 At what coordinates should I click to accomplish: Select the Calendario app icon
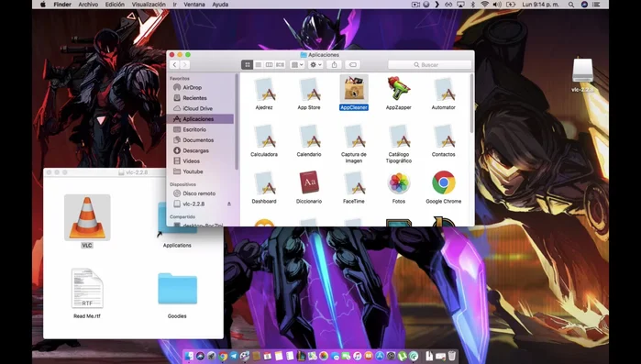(309, 136)
